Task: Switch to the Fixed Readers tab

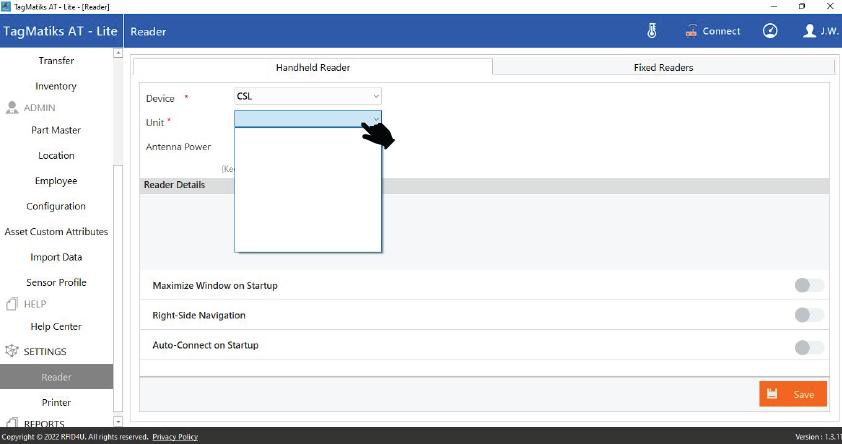Action: [x=663, y=67]
